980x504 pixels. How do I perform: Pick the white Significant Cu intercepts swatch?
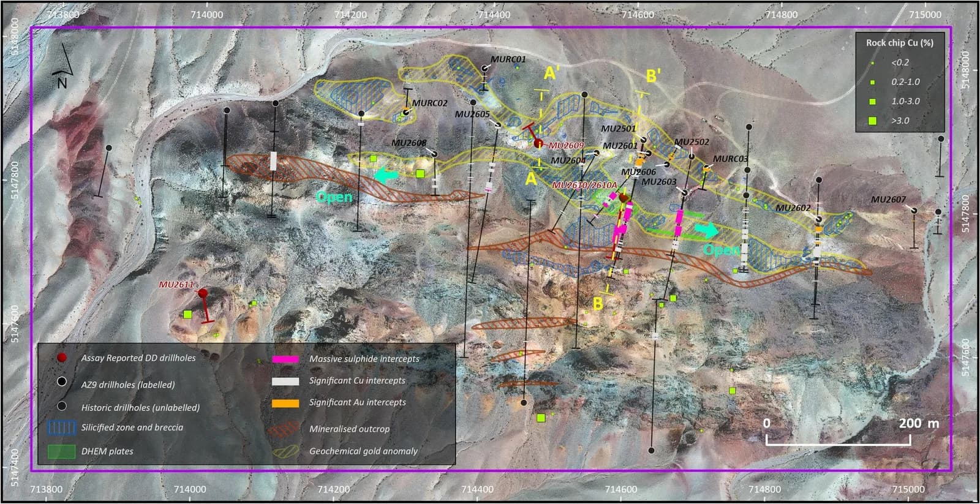tap(286, 381)
